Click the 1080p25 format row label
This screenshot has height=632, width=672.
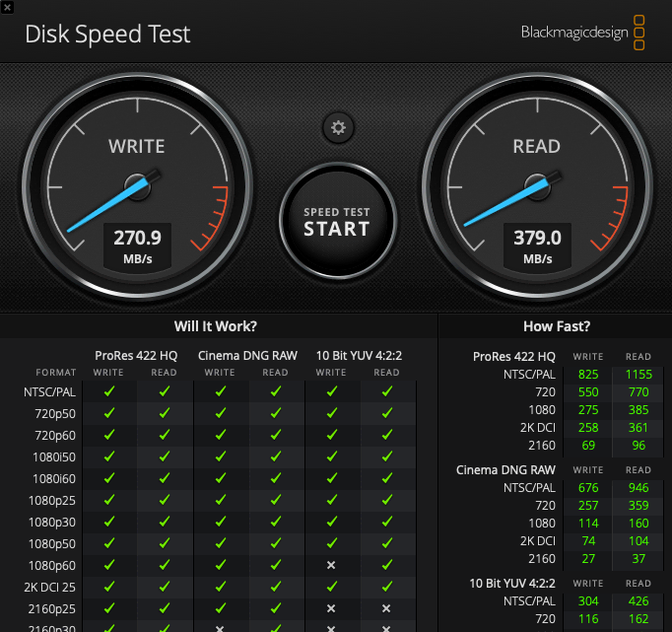click(55, 500)
